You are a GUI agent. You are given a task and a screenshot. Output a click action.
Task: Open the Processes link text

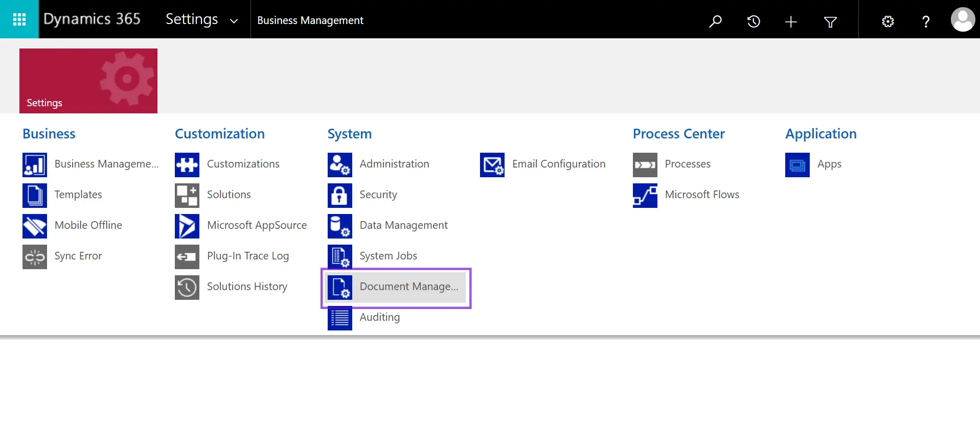coord(688,164)
